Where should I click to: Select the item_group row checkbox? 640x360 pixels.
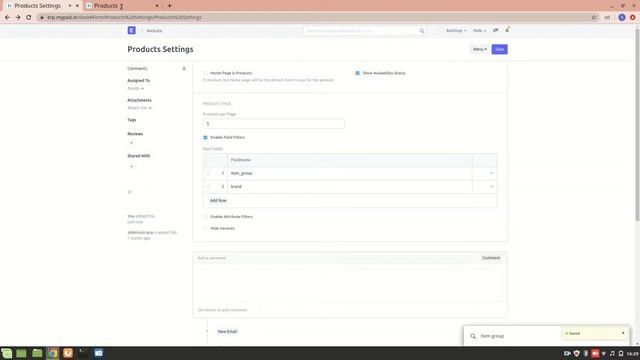(x=209, y=173)
